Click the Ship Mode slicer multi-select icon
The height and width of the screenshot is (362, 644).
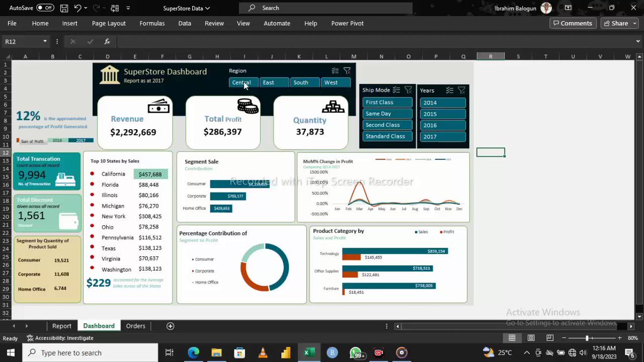click(397, 90)
